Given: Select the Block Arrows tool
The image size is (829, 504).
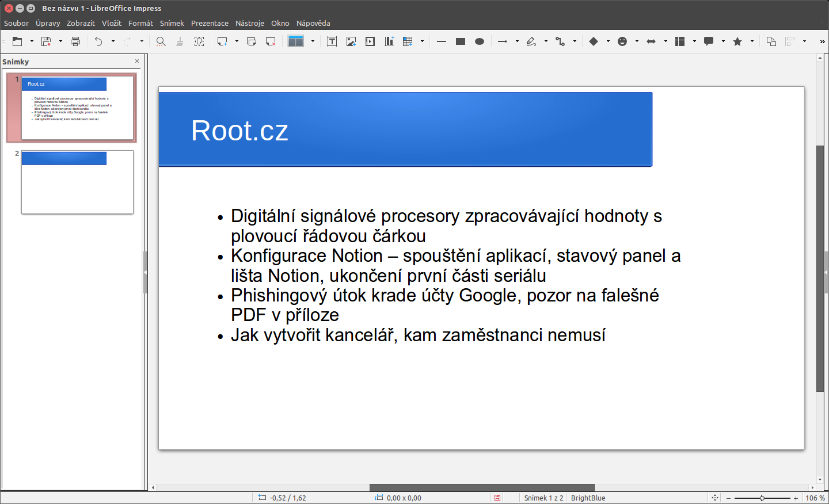Looking at the screenshot, I should pyautogui.click(x=651, y=41).
